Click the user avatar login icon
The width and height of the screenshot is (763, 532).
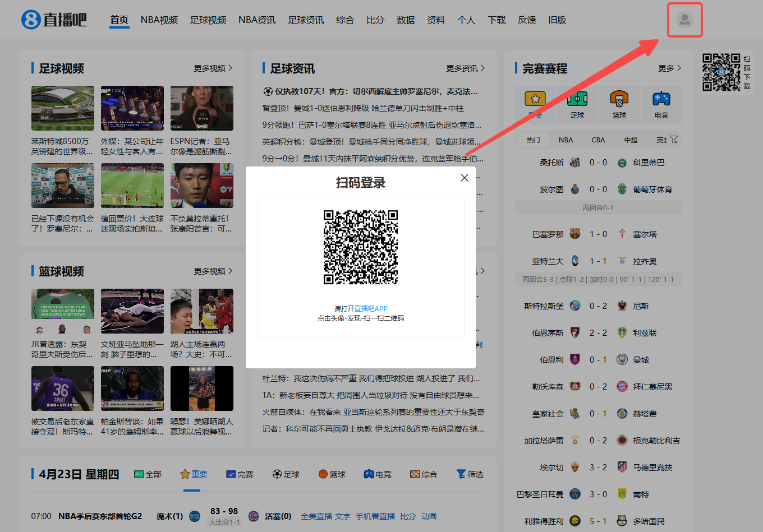pos(684,20)
